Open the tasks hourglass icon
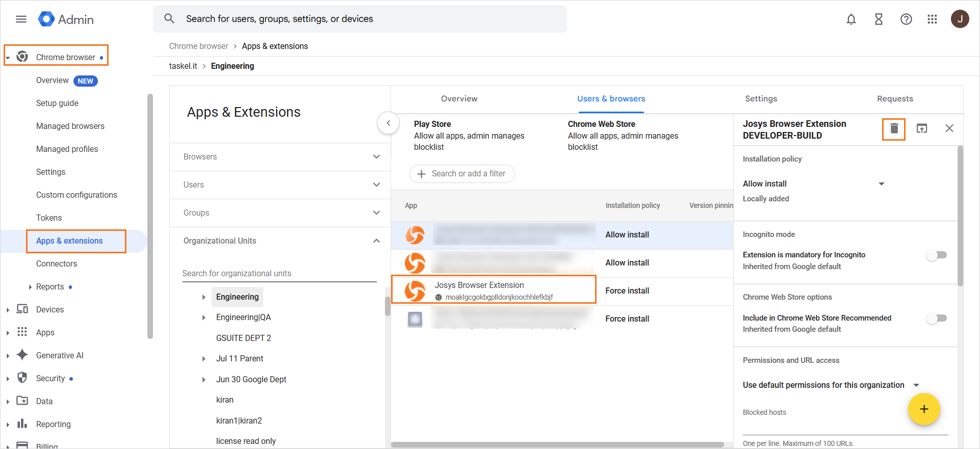Screen dimensions: 980x449 point(879,19)
